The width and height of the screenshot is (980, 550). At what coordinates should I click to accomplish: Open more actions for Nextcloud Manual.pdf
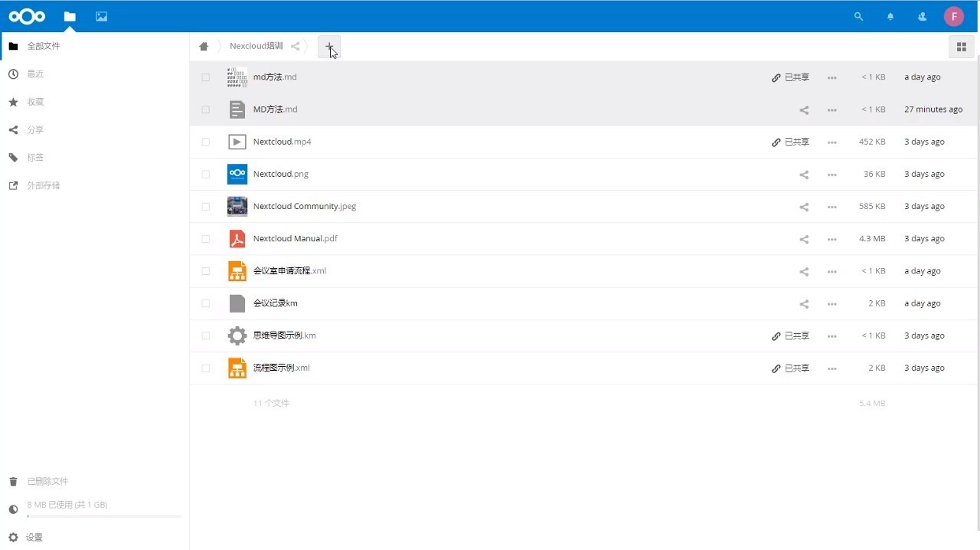(x=832, y=239)
